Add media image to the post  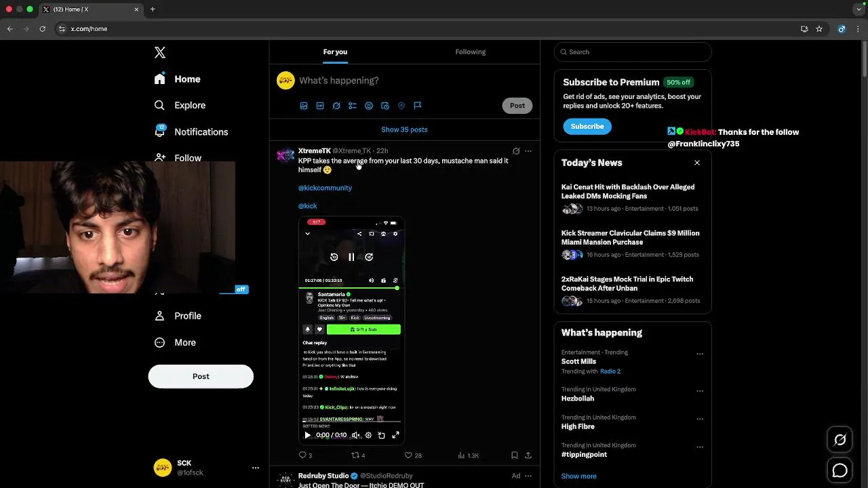coord(304,106)
